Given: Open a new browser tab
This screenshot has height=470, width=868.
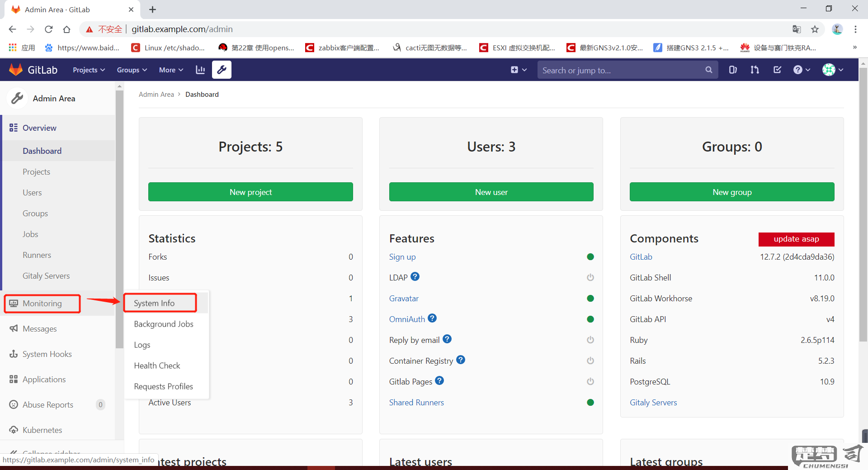Looking at the screenshot, I should tap(153, 9).
